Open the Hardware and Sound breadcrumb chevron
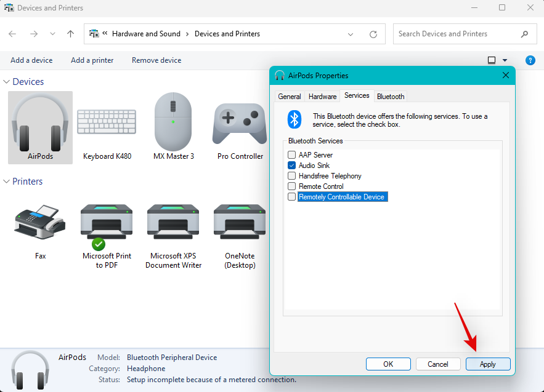 point(187,34)
